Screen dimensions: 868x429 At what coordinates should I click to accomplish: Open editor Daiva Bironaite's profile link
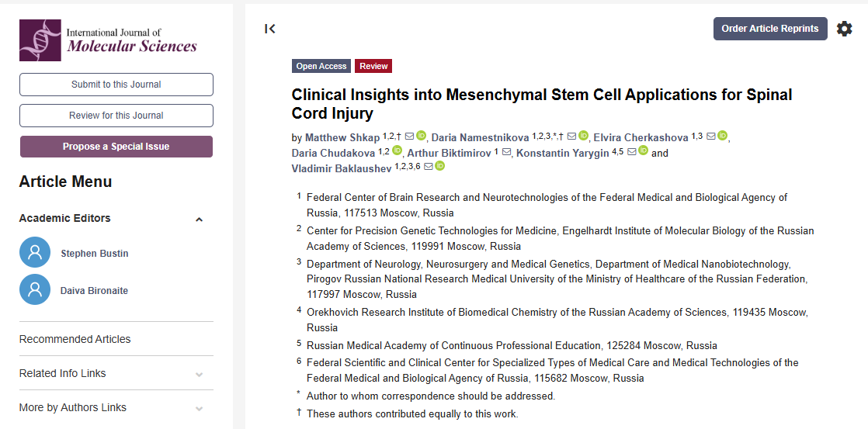pos(94,291)
